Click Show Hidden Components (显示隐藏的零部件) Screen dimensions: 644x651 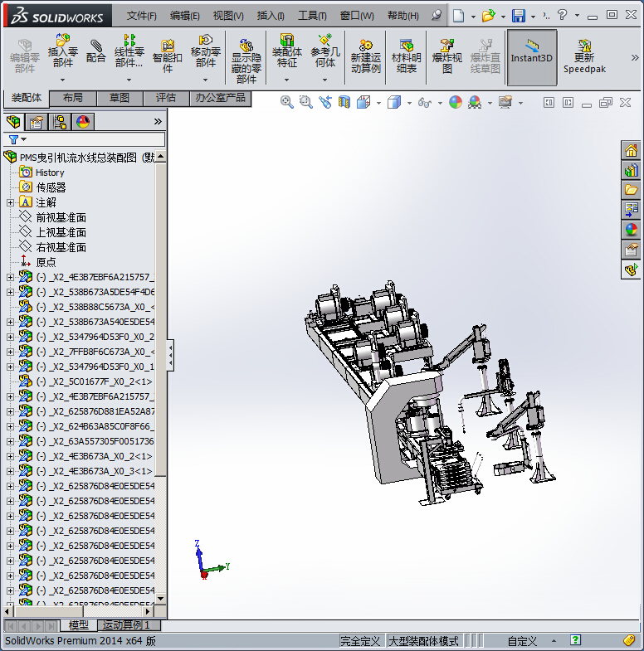[246, 61]
